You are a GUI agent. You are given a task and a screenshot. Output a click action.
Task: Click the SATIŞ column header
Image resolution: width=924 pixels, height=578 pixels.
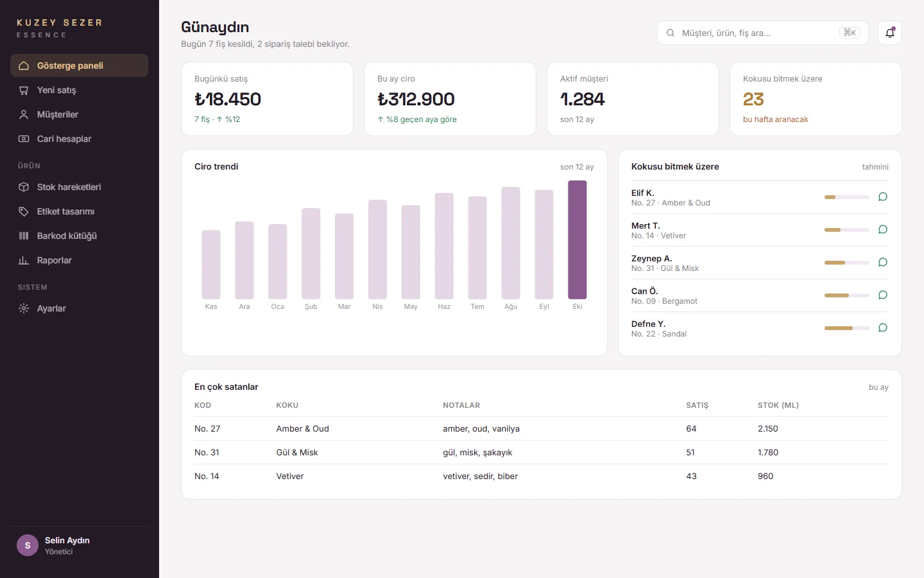point(697,405)
